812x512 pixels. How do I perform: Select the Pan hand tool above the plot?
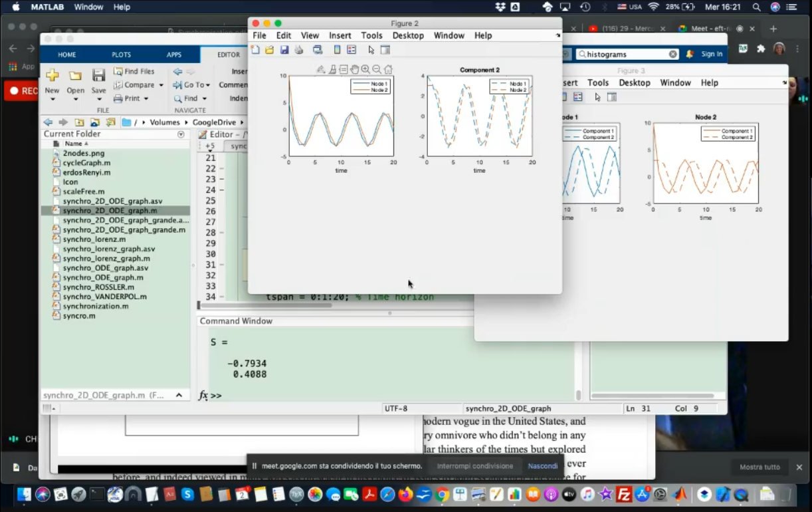354,69
